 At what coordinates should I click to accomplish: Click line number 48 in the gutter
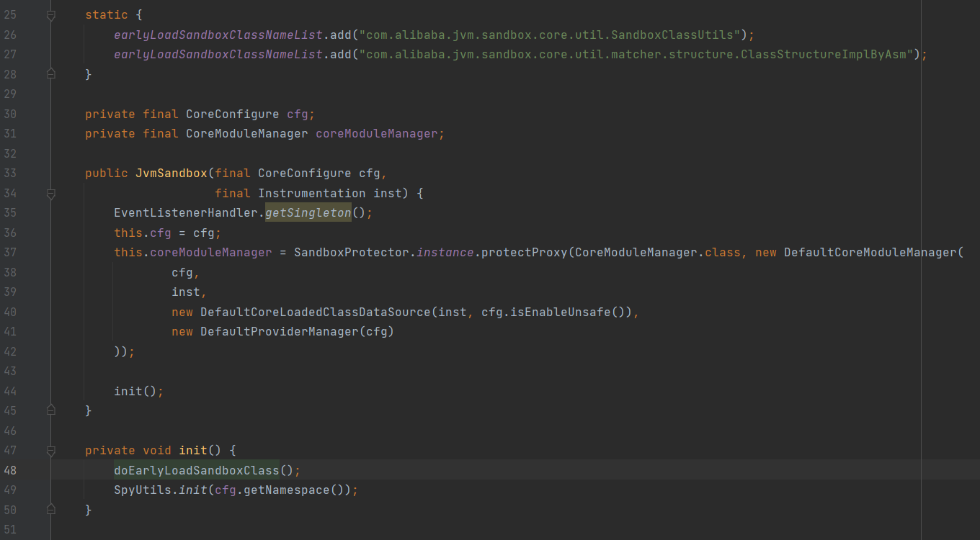(x=10, y=470)
